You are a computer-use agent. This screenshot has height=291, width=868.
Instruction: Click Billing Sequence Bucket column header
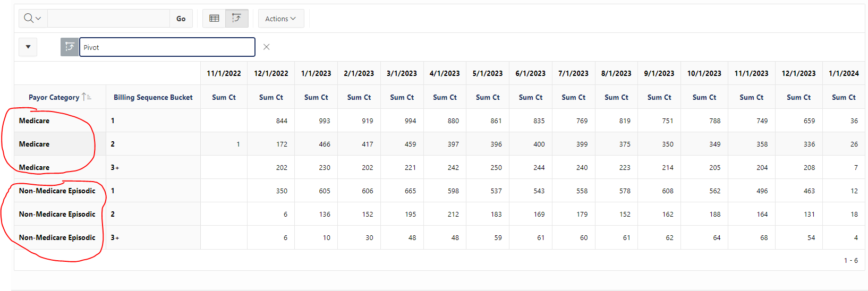pos(153,97)
